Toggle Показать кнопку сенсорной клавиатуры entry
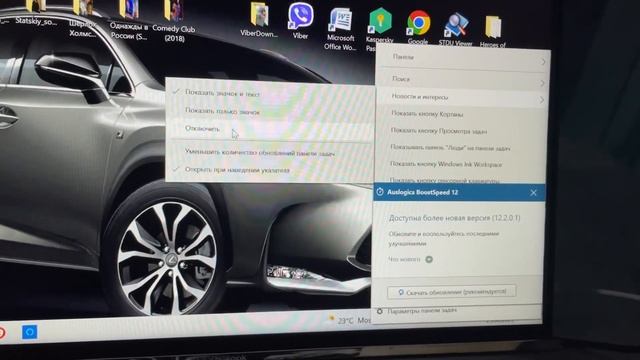Viewport: 640px width, 360px height. [x=461, y=179]
